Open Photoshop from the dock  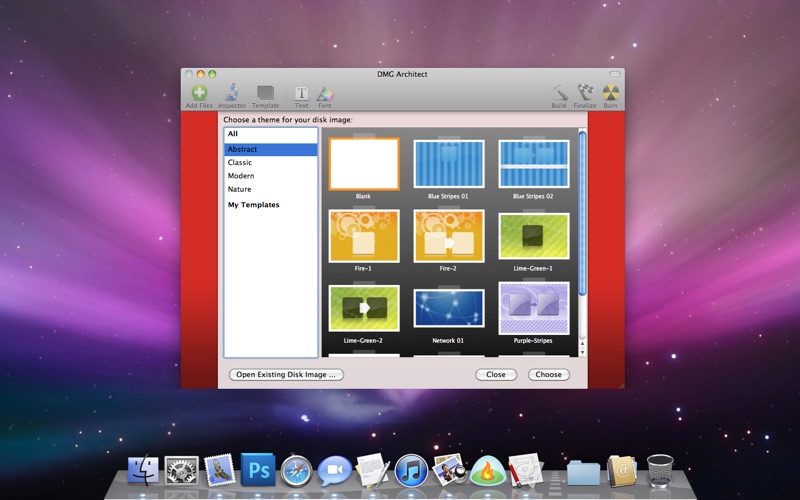pyautogui.click(x=258, y=468)
